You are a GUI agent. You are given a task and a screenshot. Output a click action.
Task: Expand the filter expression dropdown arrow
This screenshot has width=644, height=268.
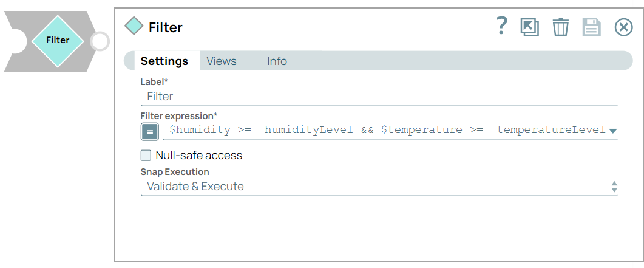[612, 131]
